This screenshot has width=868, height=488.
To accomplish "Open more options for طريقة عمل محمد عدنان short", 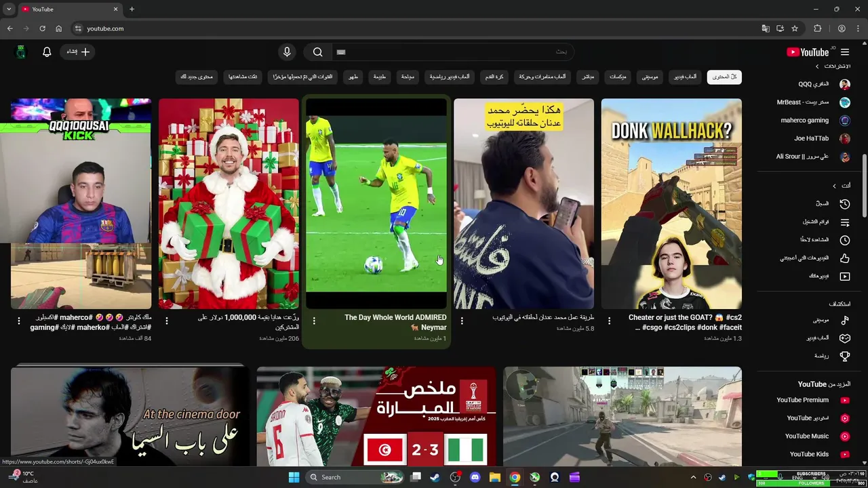I will tap(462, 321).
